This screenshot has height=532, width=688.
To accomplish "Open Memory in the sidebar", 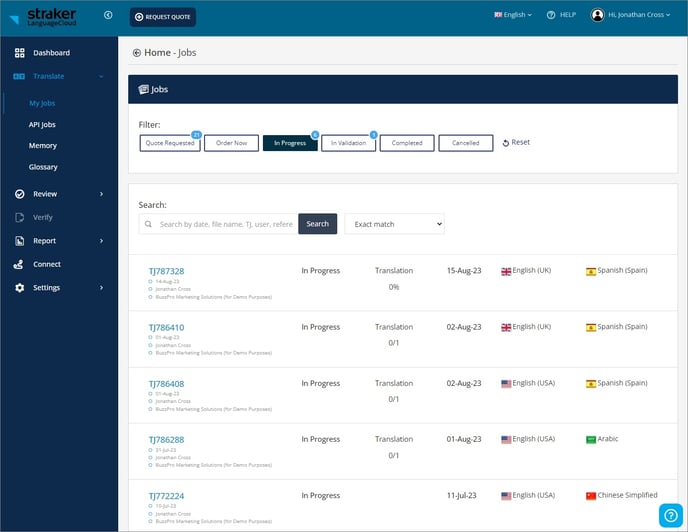I will click(x=43, y=146).
